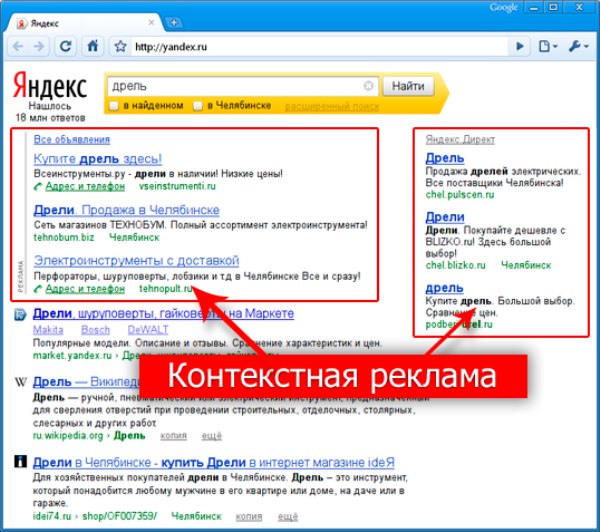Open 'расширенный поиск' link

(332, 106)
